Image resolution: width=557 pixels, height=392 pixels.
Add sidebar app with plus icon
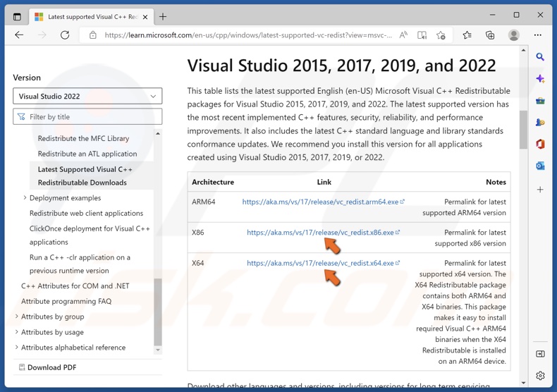click(x=540, y=189)
